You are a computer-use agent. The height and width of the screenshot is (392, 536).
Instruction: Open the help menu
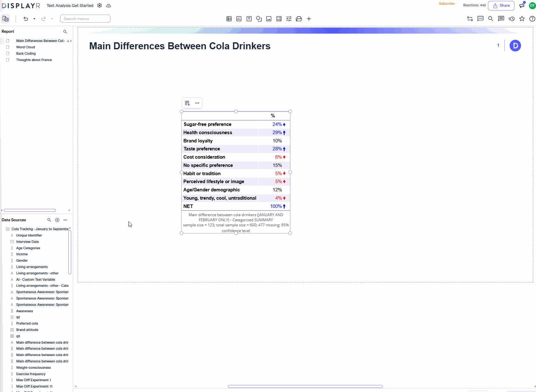(x=532, y=19)
